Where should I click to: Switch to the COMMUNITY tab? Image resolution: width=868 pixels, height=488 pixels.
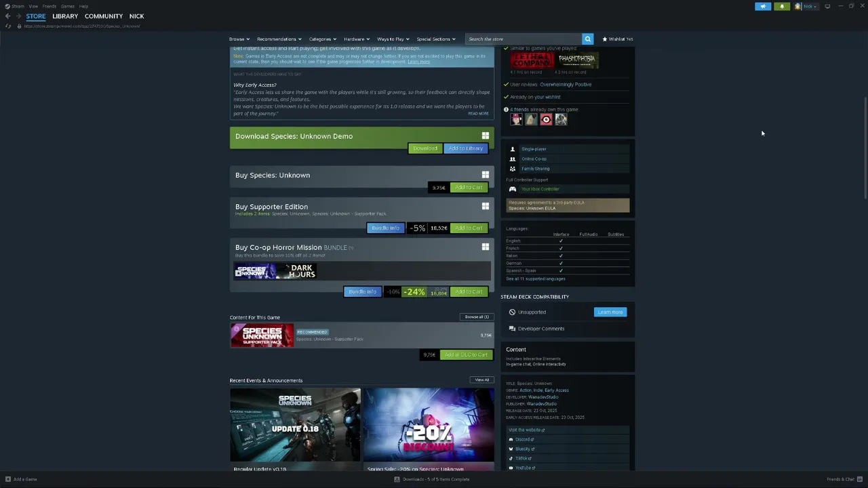coord(104,16)
